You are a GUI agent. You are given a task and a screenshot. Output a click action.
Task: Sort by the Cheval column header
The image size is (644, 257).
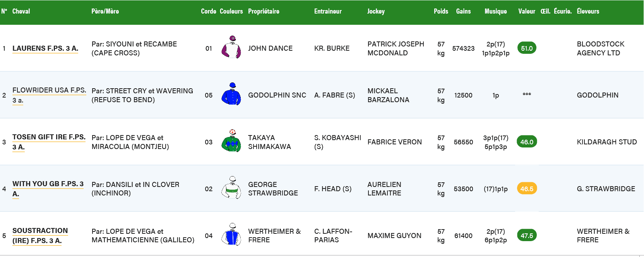tap(21, 11)
